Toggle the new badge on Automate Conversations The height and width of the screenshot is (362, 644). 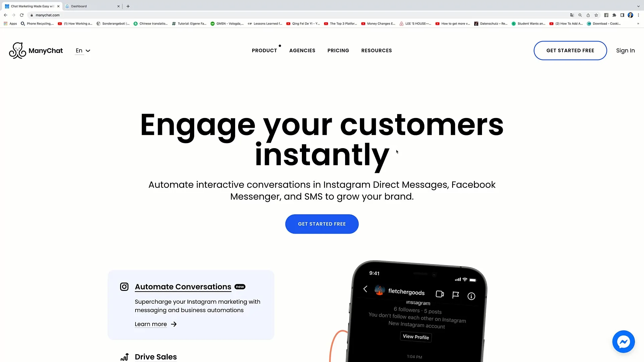240,287
